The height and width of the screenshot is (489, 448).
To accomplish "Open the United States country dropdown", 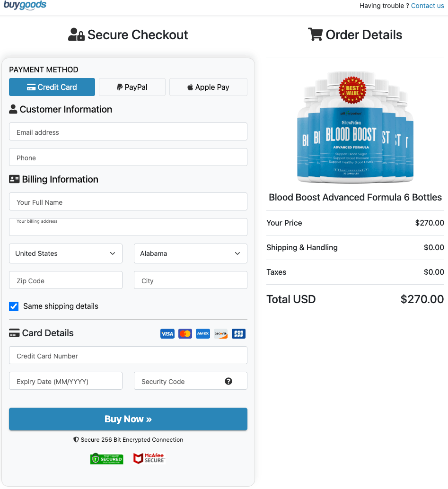I will tap(65, 253).
